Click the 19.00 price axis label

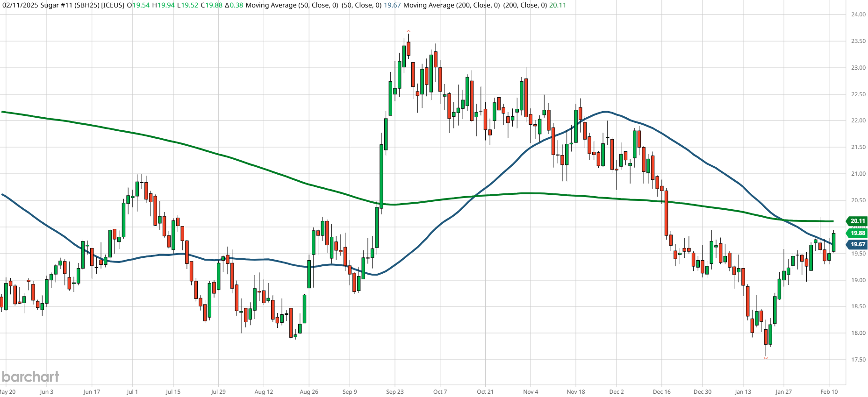[x=858, y=280]
